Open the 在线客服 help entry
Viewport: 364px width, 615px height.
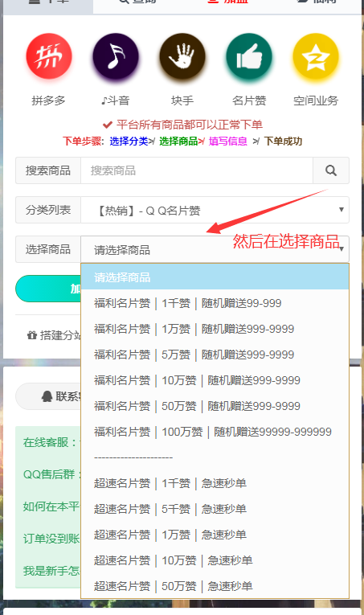point(51,442)
